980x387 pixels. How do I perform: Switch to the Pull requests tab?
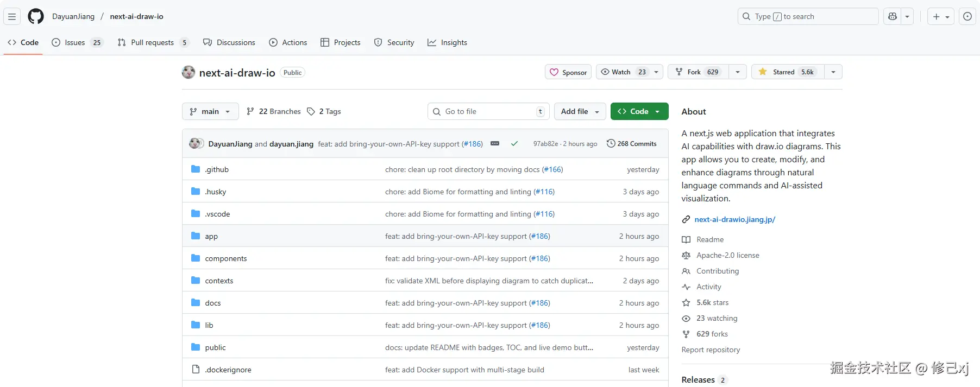click(152, 42)
